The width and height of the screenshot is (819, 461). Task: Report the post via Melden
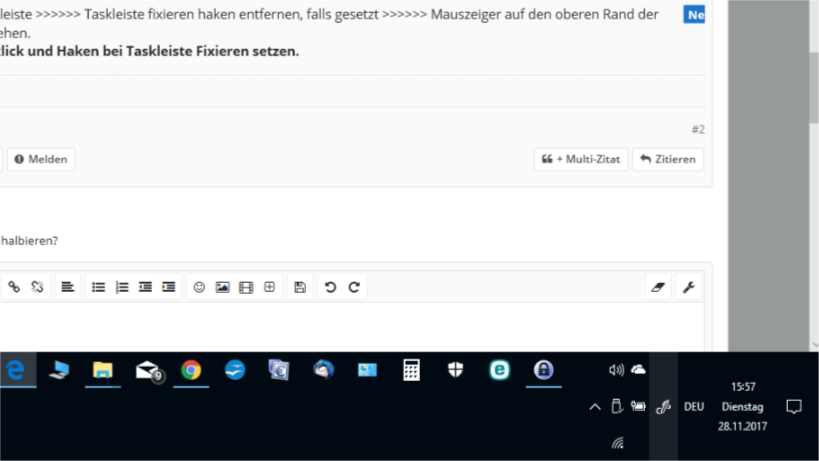41,159
